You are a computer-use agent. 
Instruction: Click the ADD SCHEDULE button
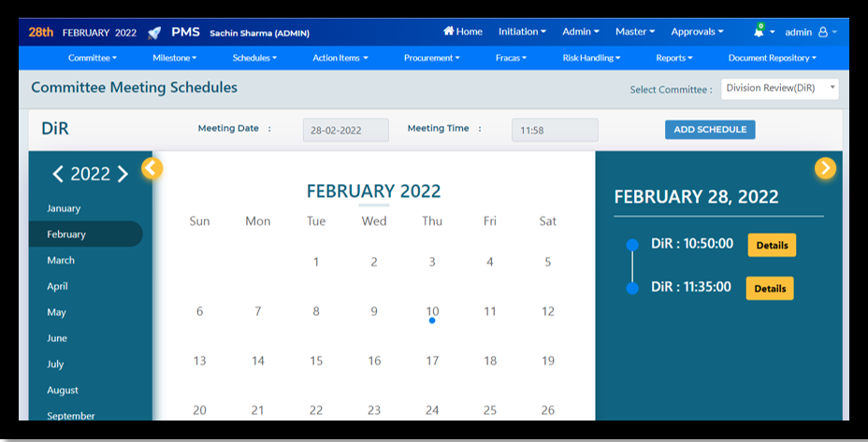(x=710, y=130)
